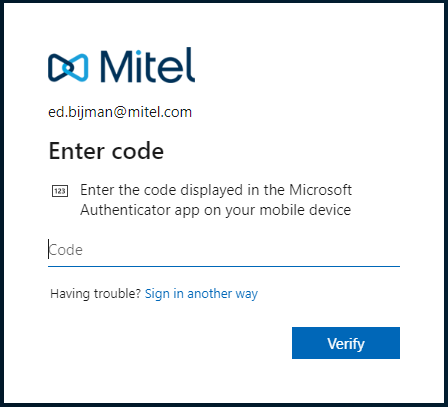Open the Sign in another way link
This screenshot has height=407, width=448.
[x=201, y=294]
